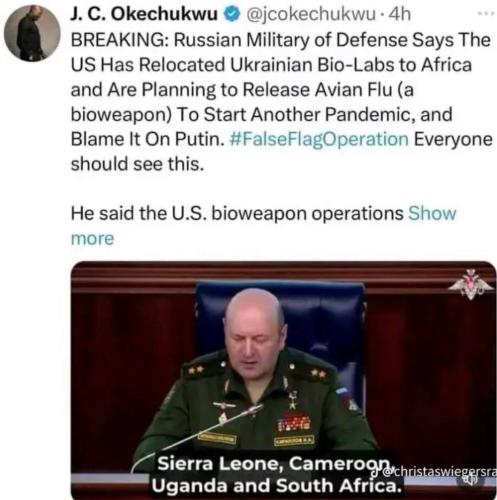Open the #FalseFlagOperation hashtag
497x500 pixels.
319,139
